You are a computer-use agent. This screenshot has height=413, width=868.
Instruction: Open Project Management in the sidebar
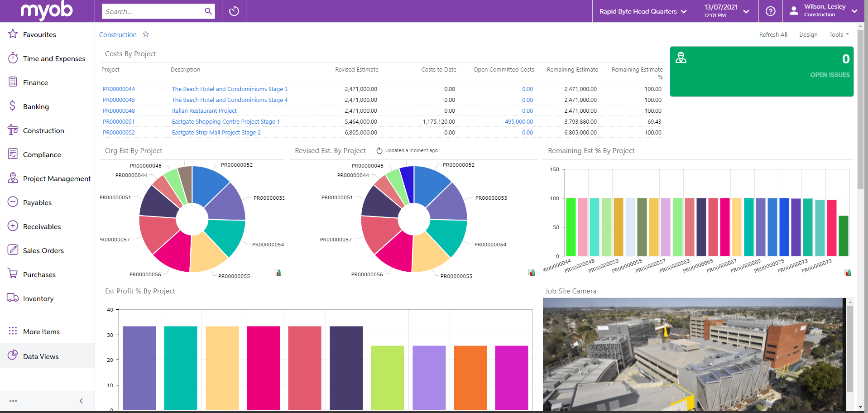(57, 178)
